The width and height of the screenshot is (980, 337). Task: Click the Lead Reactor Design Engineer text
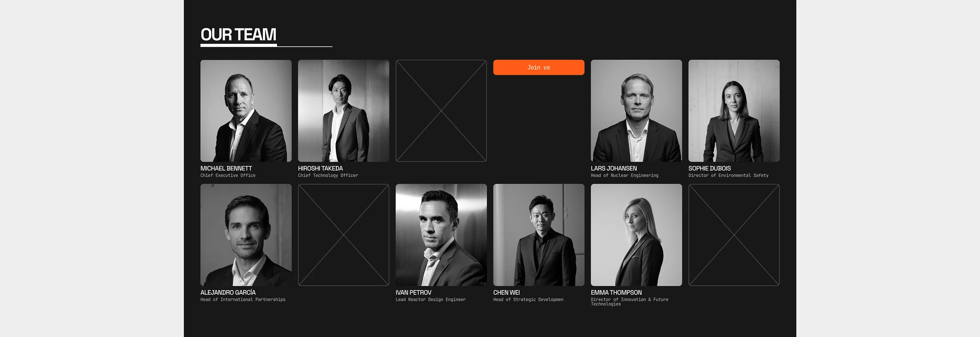click(430, 300)
